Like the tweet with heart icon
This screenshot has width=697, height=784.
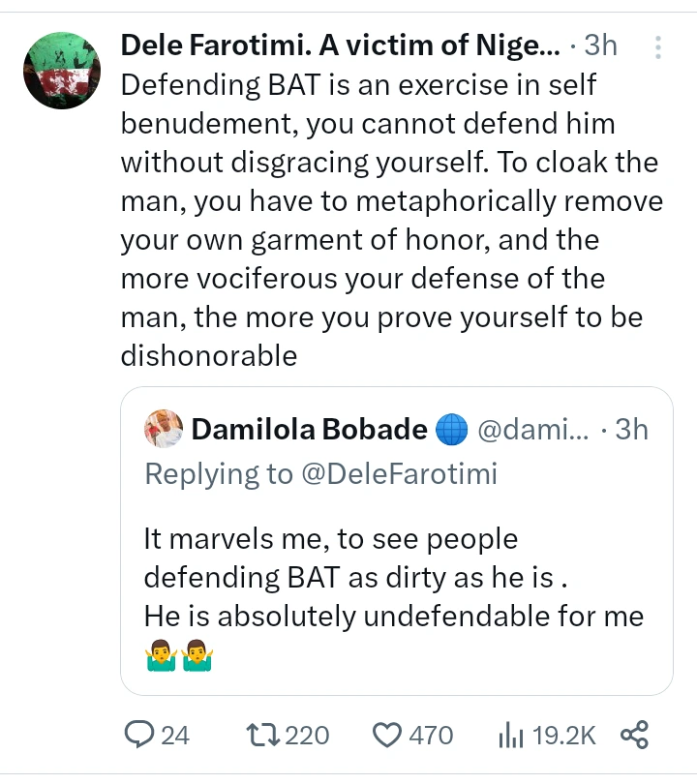387,736
